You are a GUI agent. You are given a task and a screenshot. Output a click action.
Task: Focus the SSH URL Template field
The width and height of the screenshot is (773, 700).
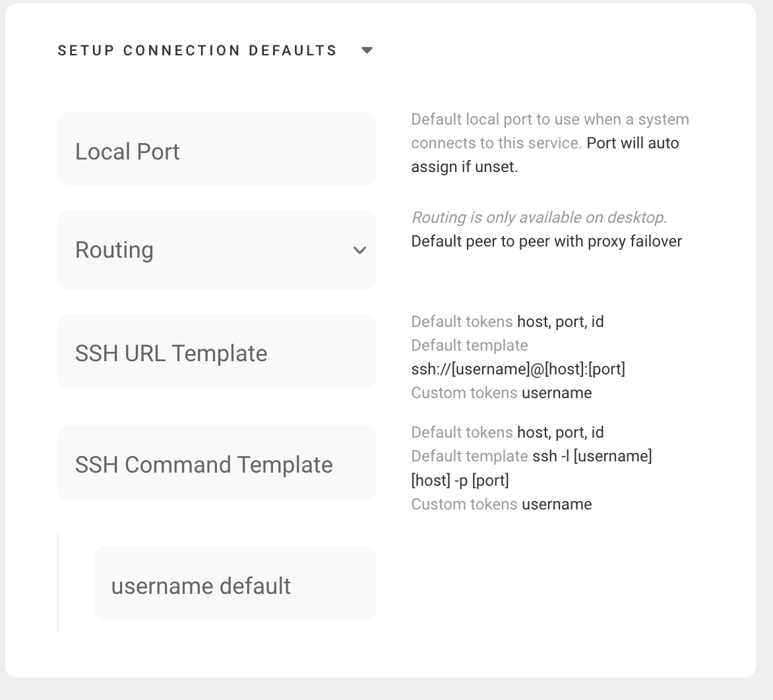coord(217,351)
